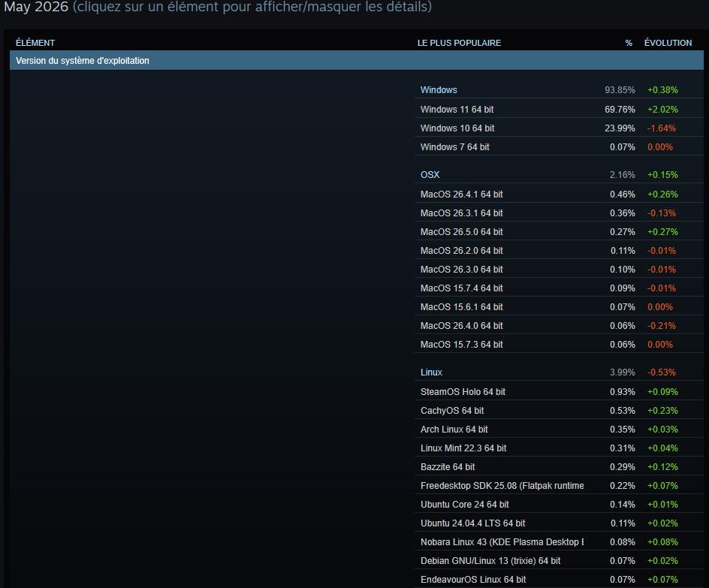Click Bazzite change value +0.12%
709x588 pixels.
click(662, 467)
